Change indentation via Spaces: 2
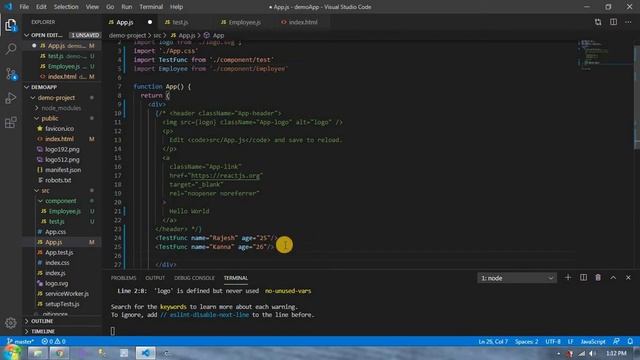The image size is (640, 360). [x=526, y=341]
